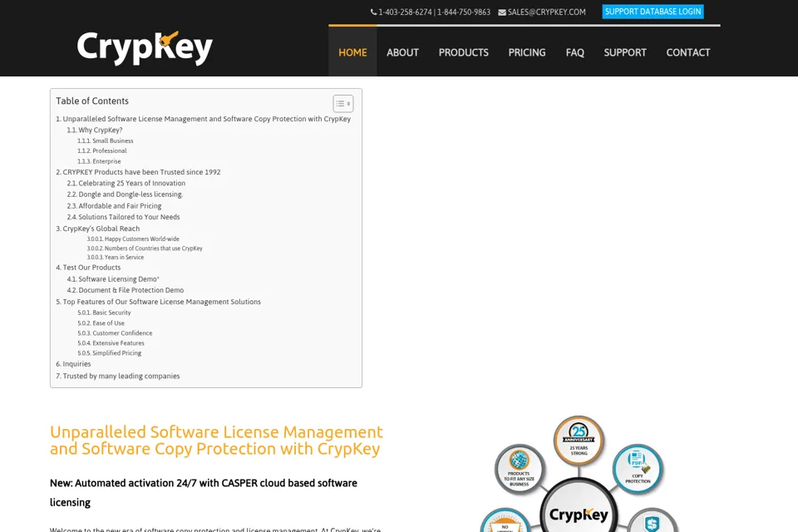Jump to CRYPKEY Products Trusted since 1992

coord(139,172)
